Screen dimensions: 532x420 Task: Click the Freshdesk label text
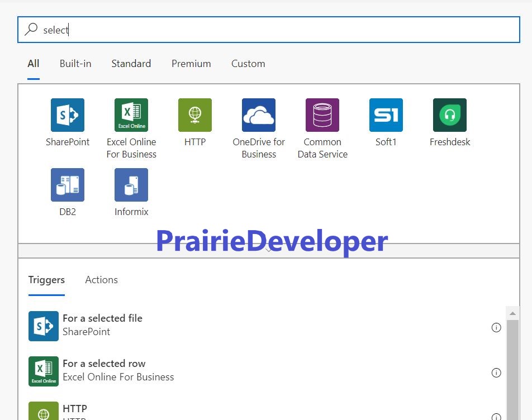pyautogui.click(x=450, y=142)
